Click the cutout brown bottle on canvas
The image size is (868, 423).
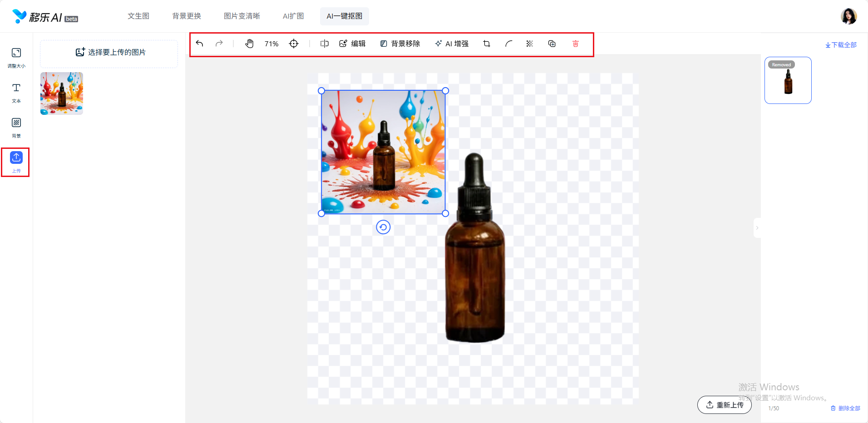click(x=475, y=248)
